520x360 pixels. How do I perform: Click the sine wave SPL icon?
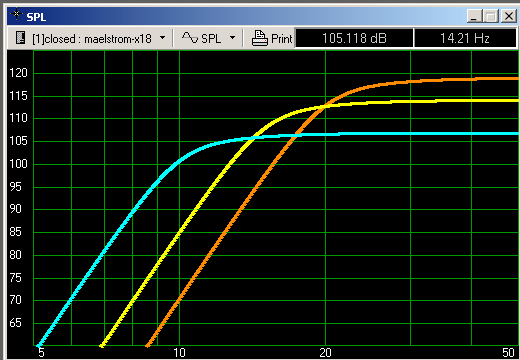[x=190, y=37]
